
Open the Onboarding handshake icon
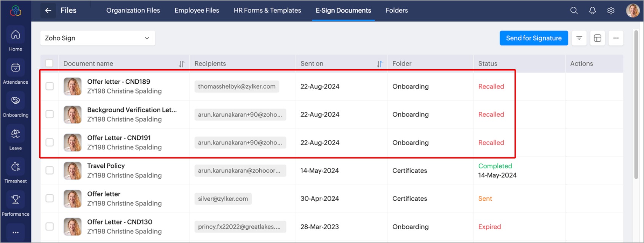[x=15, y=101]
